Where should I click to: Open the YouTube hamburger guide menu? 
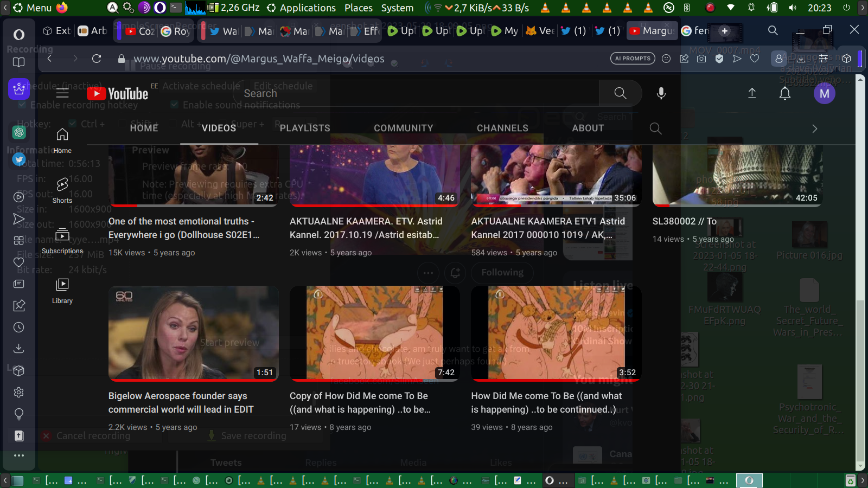point(62,93)
